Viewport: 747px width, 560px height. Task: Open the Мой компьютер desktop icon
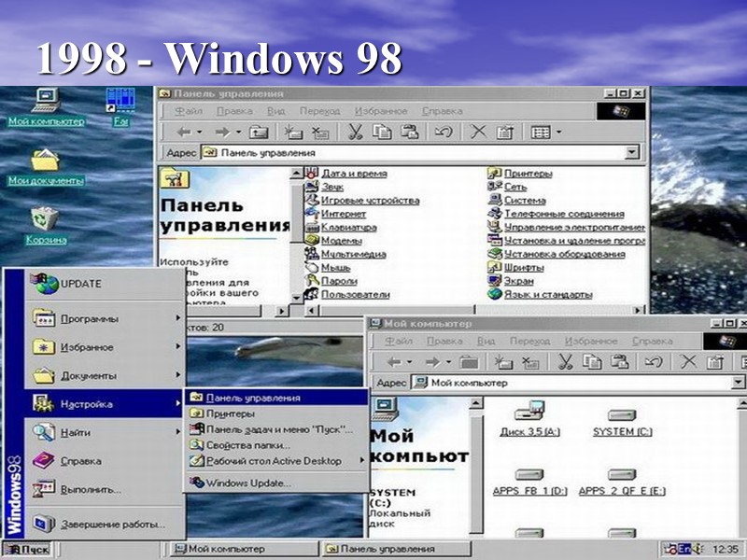click(x=47, y=107)
